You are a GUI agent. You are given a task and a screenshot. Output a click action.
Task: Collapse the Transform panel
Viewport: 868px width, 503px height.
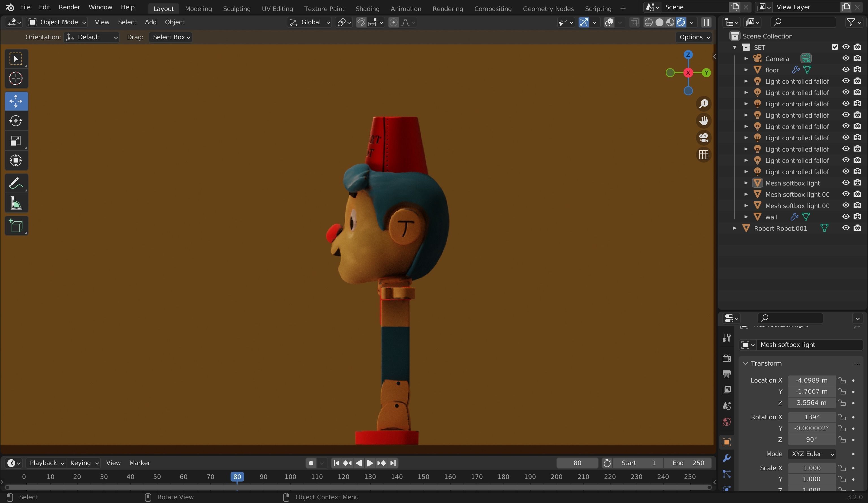745,363
